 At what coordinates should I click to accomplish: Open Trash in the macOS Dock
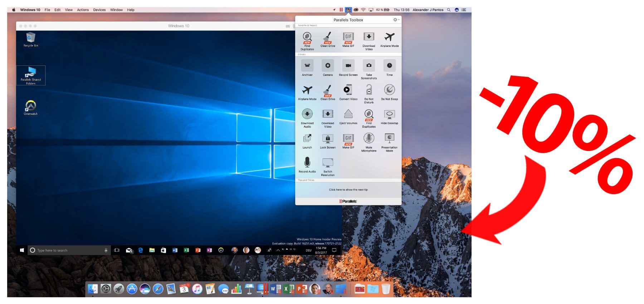pos(386,289)
